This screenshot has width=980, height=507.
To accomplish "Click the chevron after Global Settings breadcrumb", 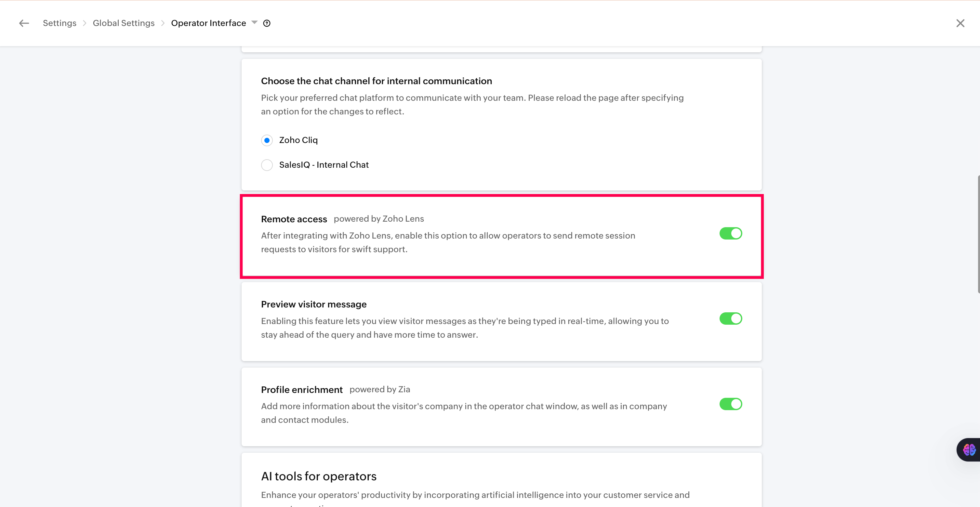I will [163, 23].
